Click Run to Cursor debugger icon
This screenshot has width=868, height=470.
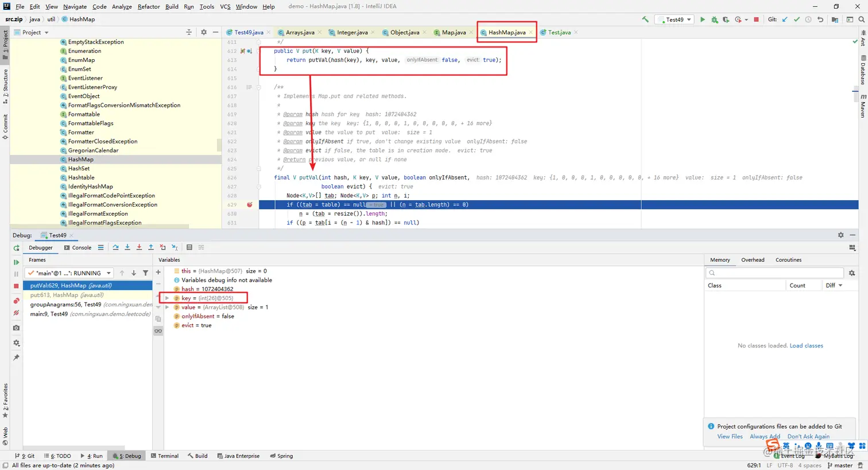[175, 247]
